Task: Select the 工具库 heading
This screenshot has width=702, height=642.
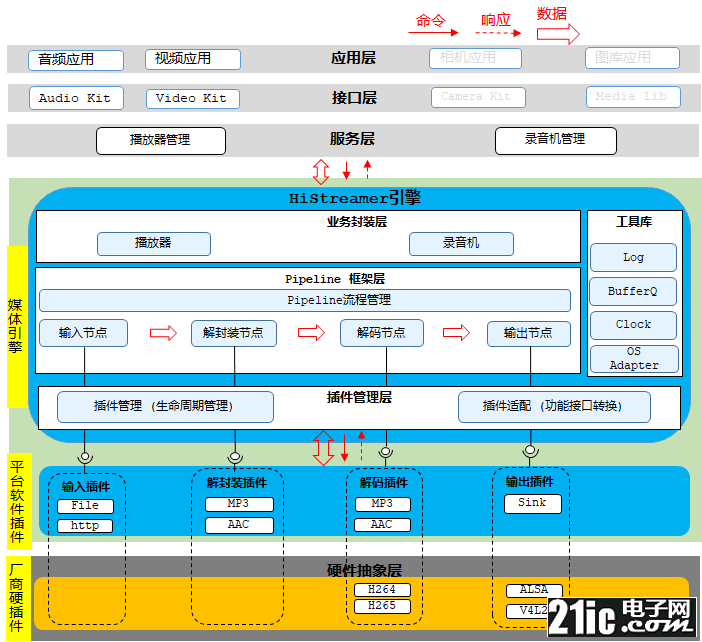Action: (634, 222)
